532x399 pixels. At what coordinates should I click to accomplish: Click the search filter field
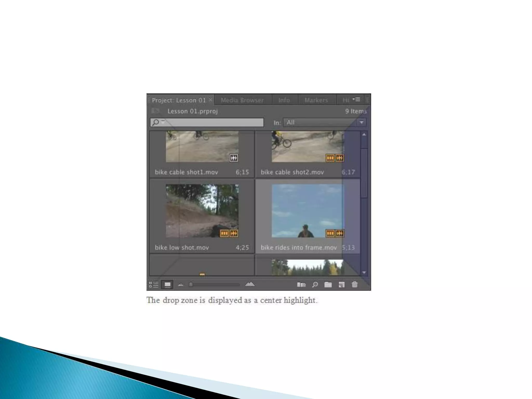click(213, 122)
